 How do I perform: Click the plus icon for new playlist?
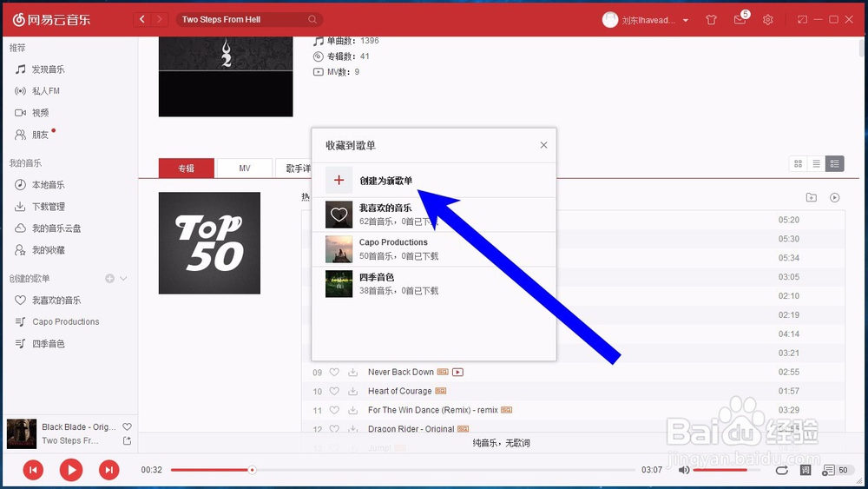(x=339, y=180)
